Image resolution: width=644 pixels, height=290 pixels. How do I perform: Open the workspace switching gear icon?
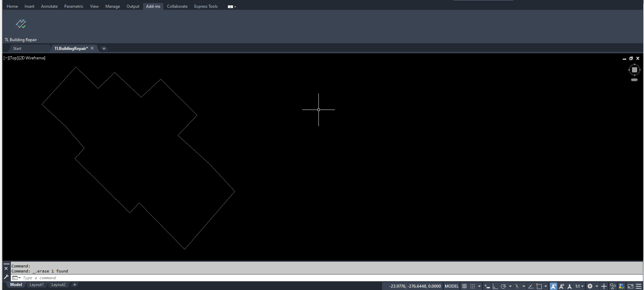590,286
